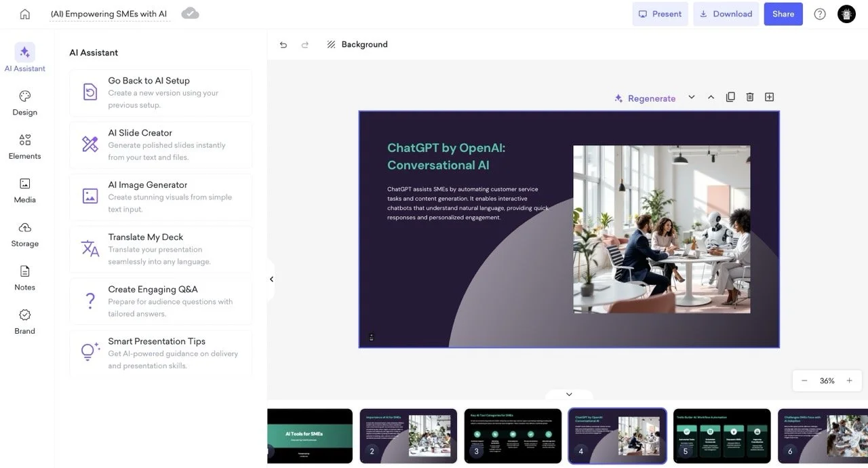The width and height of the screenshot is (868, 468).
Task: Click the Share button
Action: 783,14
